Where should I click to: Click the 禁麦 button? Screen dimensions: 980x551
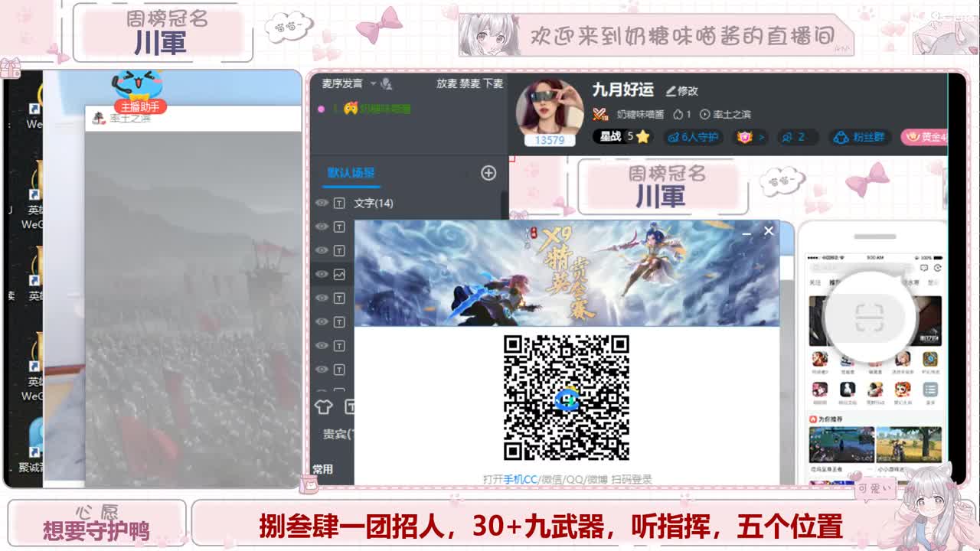tap(469, 83)
